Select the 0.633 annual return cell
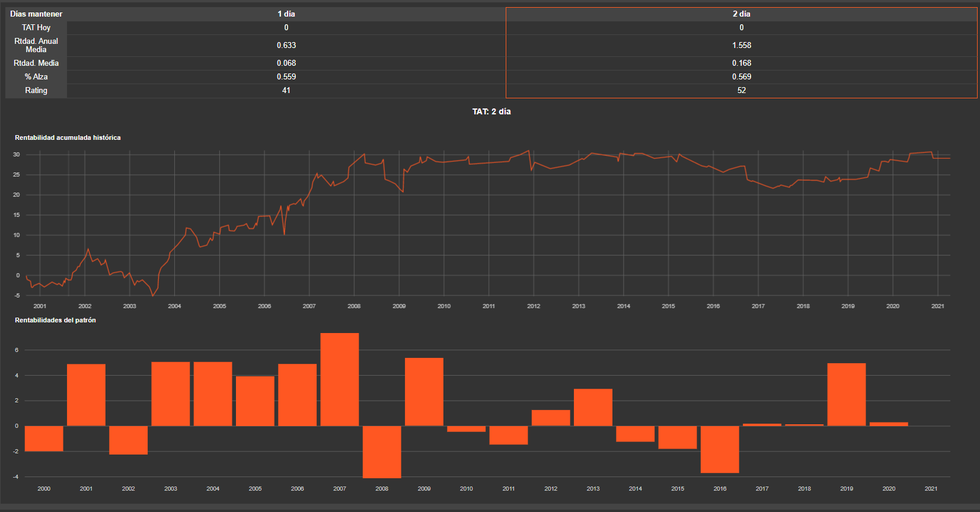The width and height of the screenshot is (980, 512). coord(286,45)
